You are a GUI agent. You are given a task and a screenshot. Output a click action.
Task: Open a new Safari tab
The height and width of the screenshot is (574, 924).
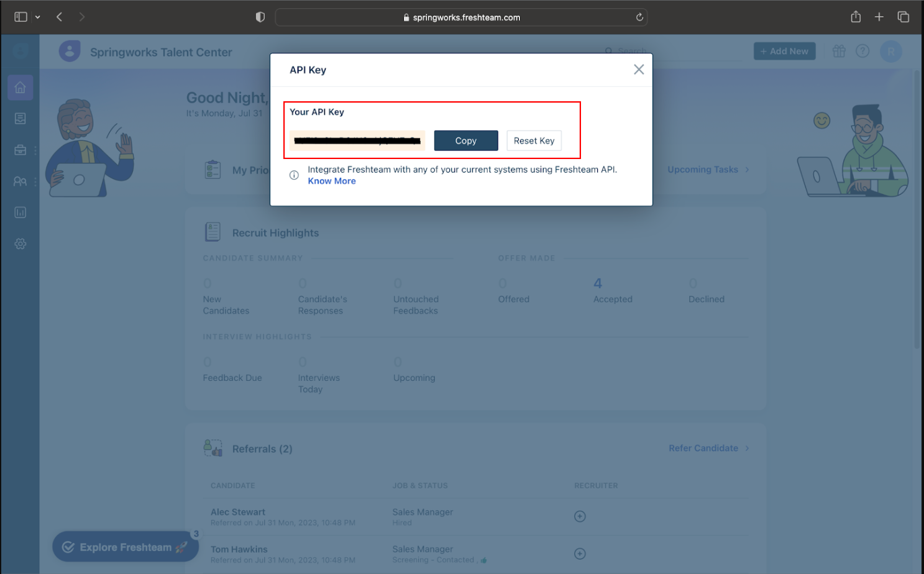[x=879, y=17]
